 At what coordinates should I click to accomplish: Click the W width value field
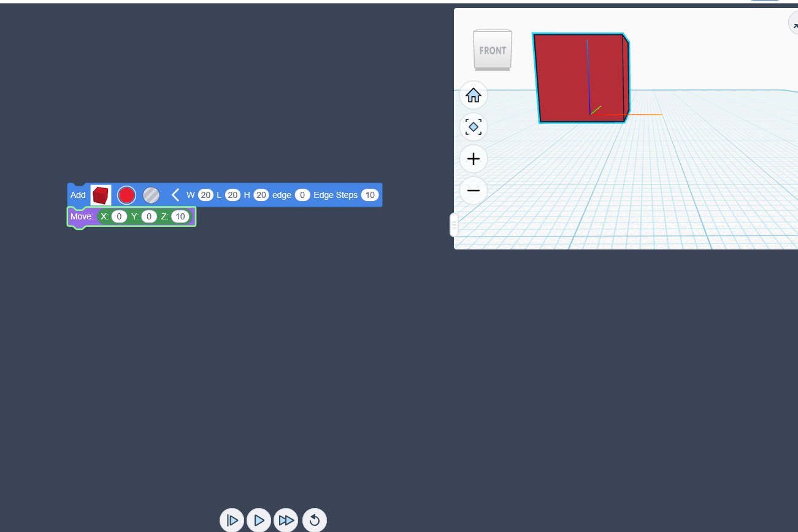[205, 195]
